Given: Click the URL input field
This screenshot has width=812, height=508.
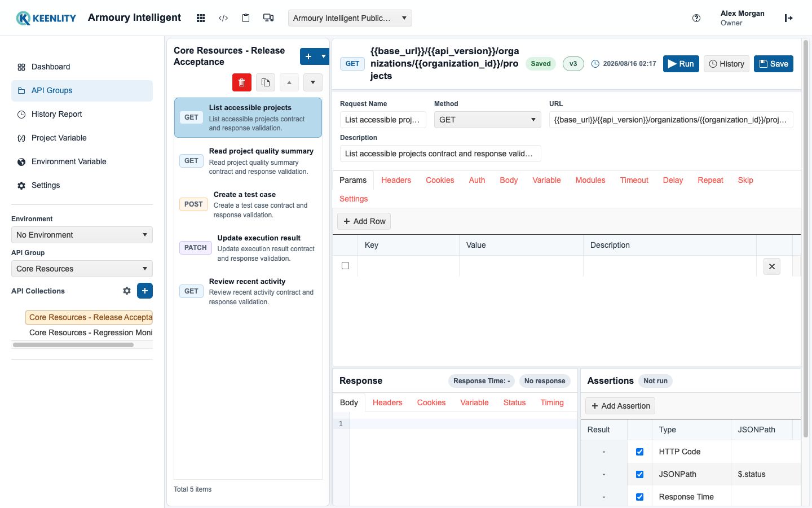Looking at the screenshot, I should click(671, 120).
